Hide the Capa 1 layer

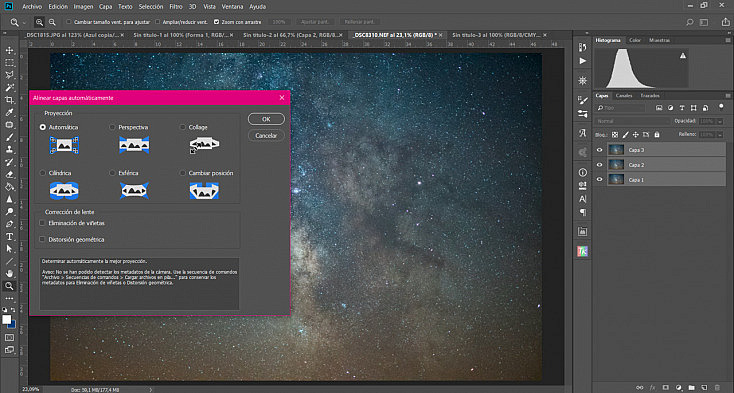pyautogui.click(x=599, y=180)
